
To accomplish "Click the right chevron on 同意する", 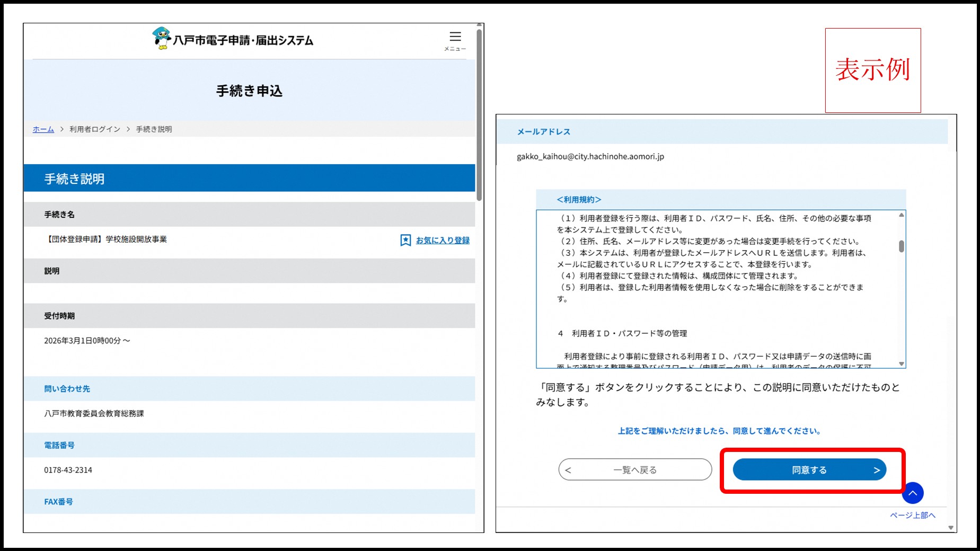I will pos(876,469).
